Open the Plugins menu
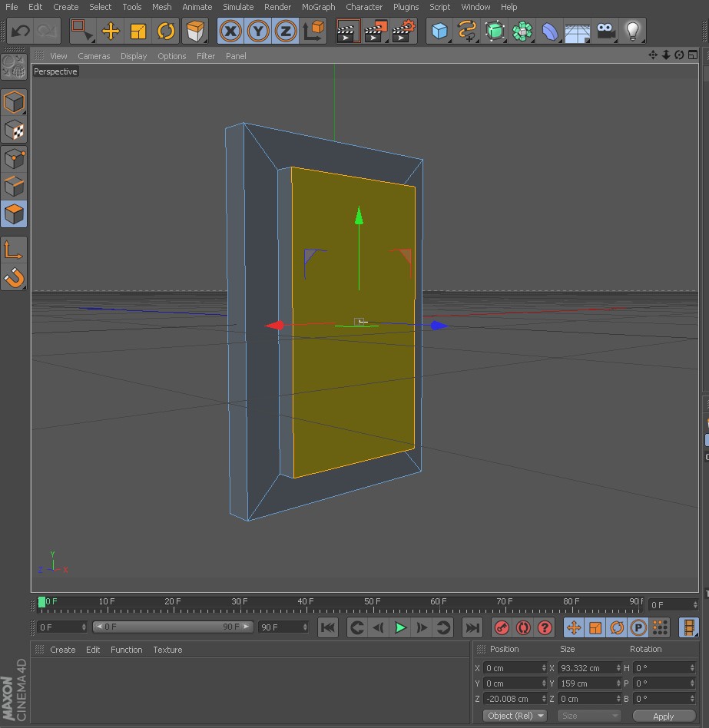The image size is (709, 728). click(406, 7)
